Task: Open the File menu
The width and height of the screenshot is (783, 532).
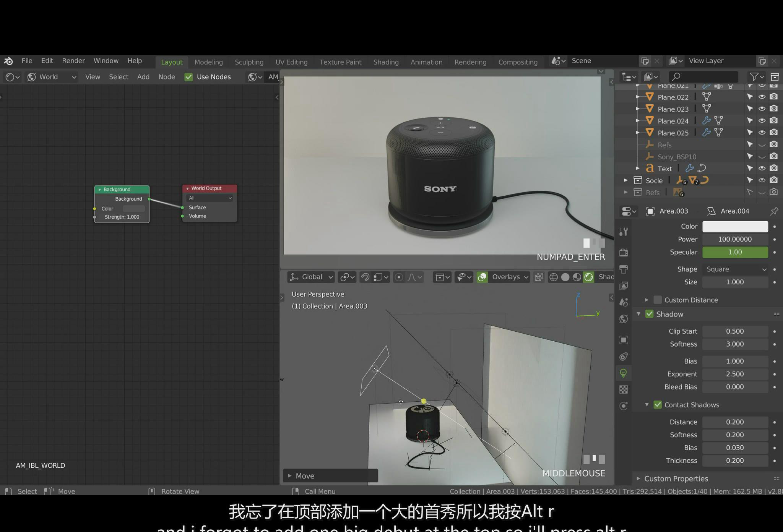Action: (27, 61)
